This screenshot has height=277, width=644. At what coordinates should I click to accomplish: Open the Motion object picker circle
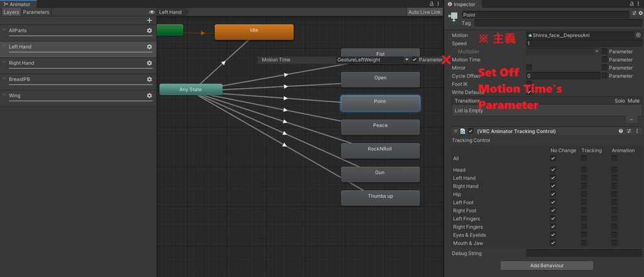click(x=638, y=35)
